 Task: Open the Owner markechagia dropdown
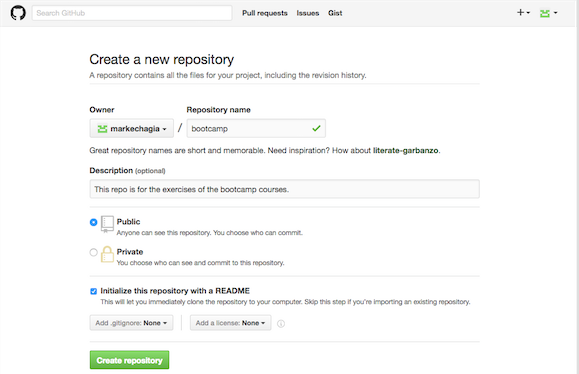coord(131,128)
